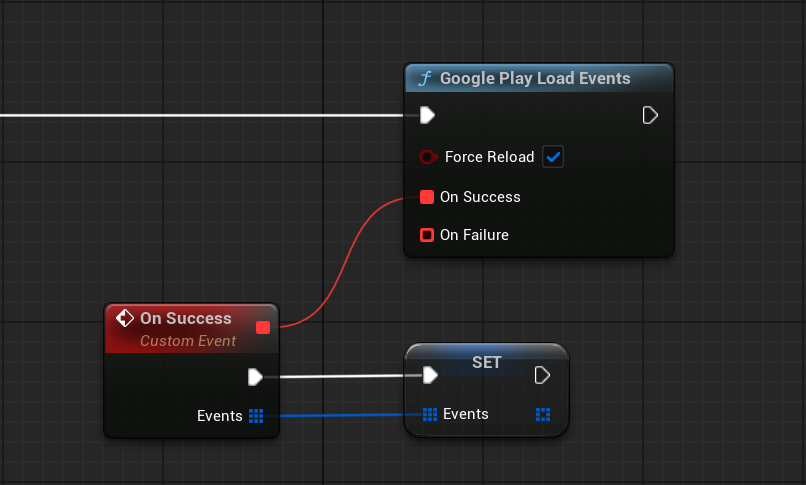Click the On Success delegate pin on the function node
The width and height of the screenshot is (806, 485).
pos(427,197)
